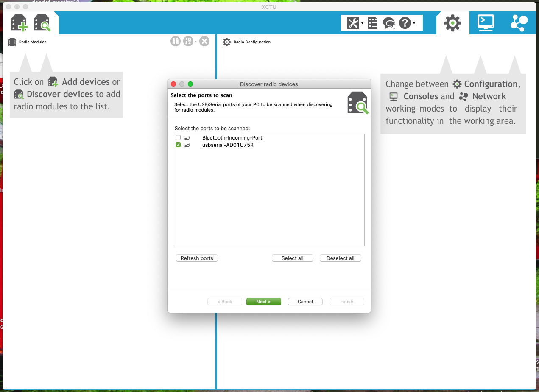Click the Discover radio modules toolbar icon

tap(42, 23)
